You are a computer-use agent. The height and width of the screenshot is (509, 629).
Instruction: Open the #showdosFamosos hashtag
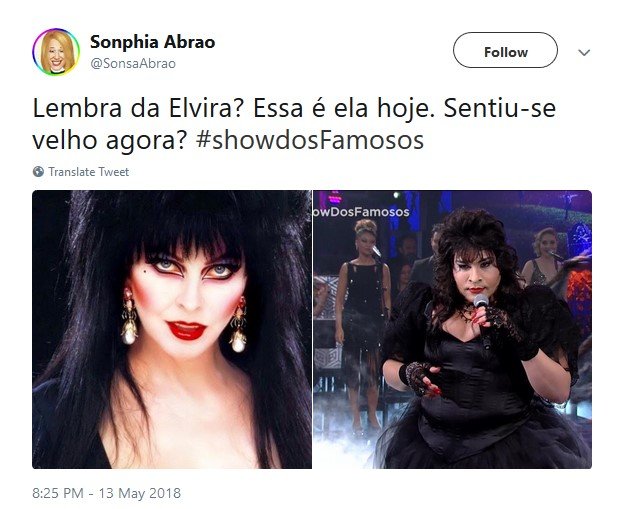coord(310,140)
